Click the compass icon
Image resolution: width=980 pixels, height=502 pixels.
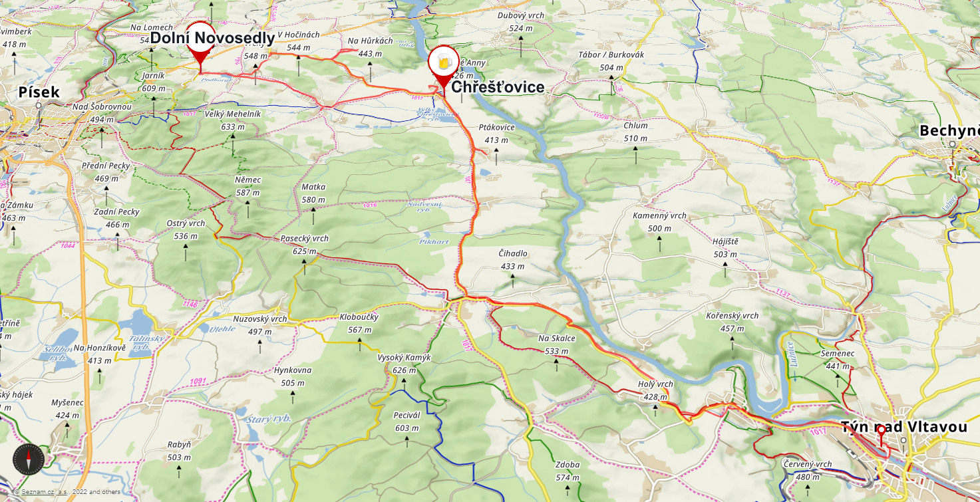[x=29, y=459]
